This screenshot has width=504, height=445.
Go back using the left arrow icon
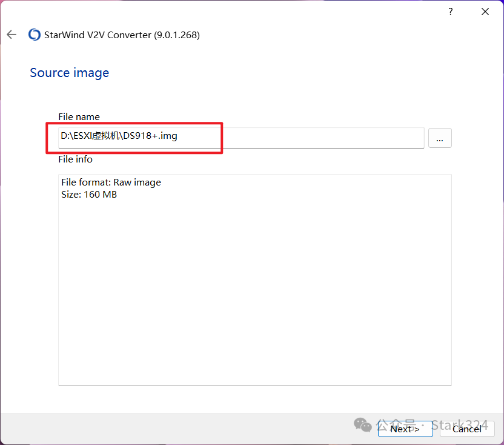(12, 35)
